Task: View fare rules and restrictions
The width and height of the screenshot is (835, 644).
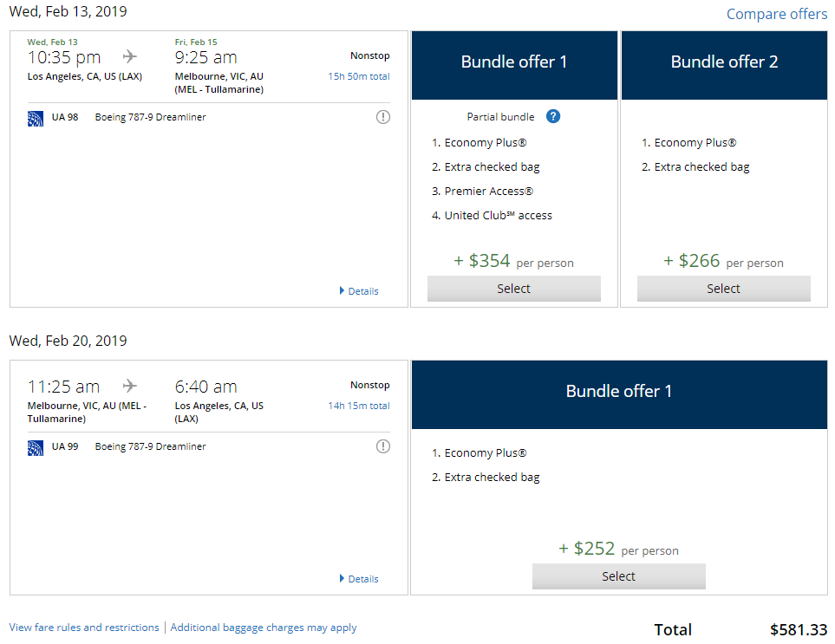Action: [84, 628]
